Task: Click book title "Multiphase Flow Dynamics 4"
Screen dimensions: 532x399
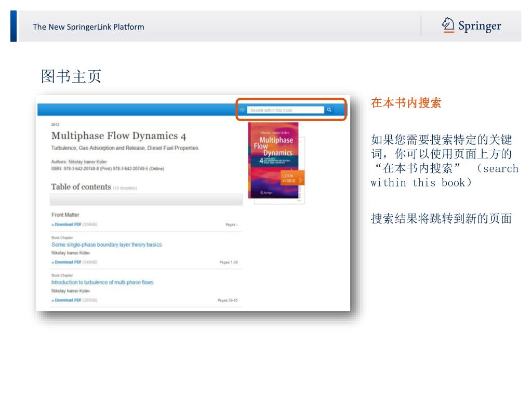Action: [119, 136]
